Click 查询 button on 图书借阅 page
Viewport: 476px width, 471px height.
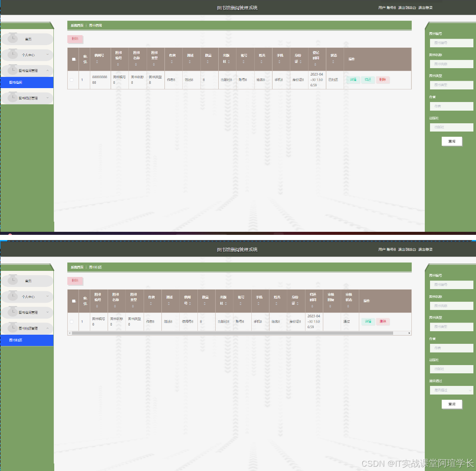(452, 141)
